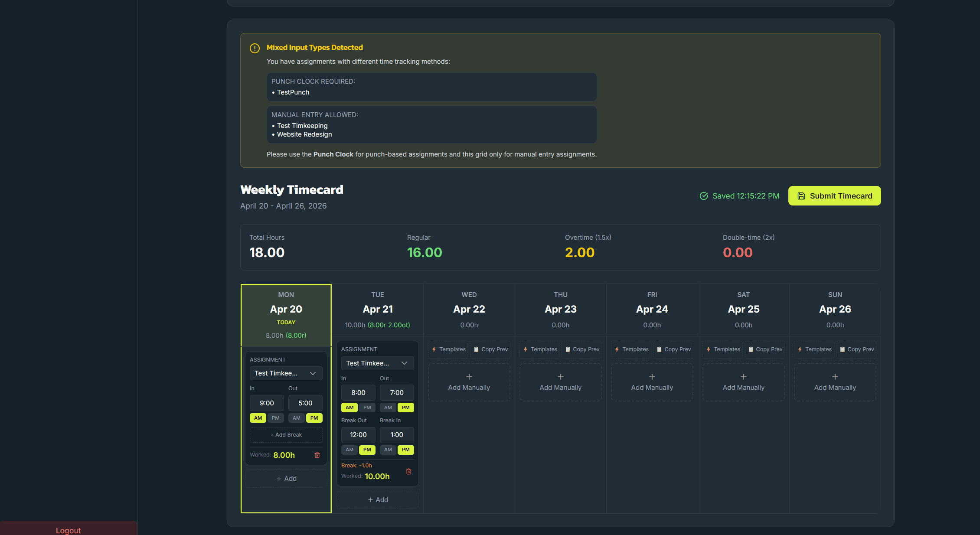Click the warning icon beside Mixed Input Types
The height and width of the screenshot is (535, 980).
pyautogui.click(x=255, y=48)
